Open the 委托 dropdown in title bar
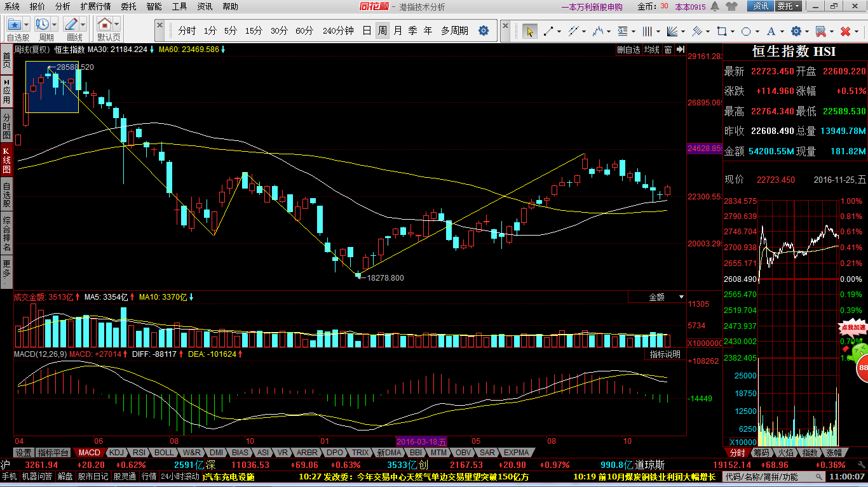This screenshot has width=868, height=487. [x=789, y=6]
